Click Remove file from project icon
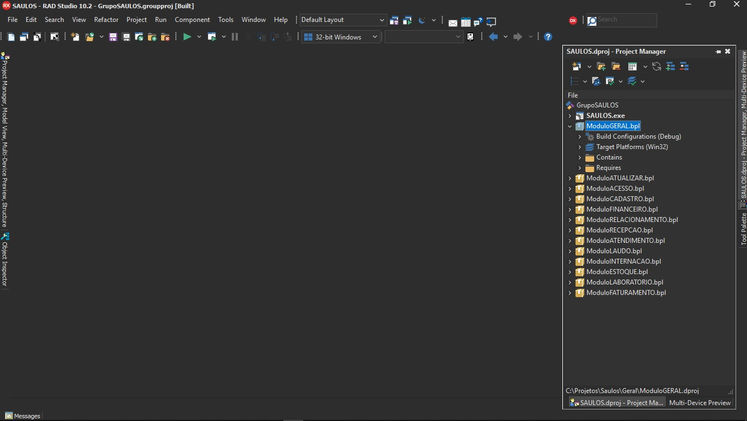This screenshot has width=747, height=421. coord(165,37)
